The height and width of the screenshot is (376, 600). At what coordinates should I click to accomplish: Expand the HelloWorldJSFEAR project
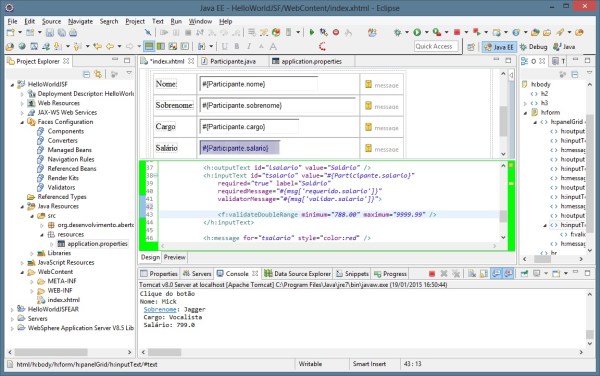[12, 309]
